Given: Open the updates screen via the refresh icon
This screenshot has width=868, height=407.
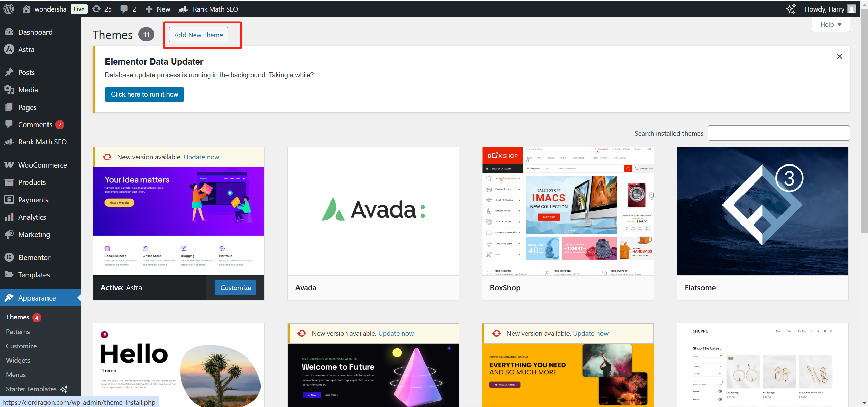Looking at the screenshot, I should [x=96, y=9].
